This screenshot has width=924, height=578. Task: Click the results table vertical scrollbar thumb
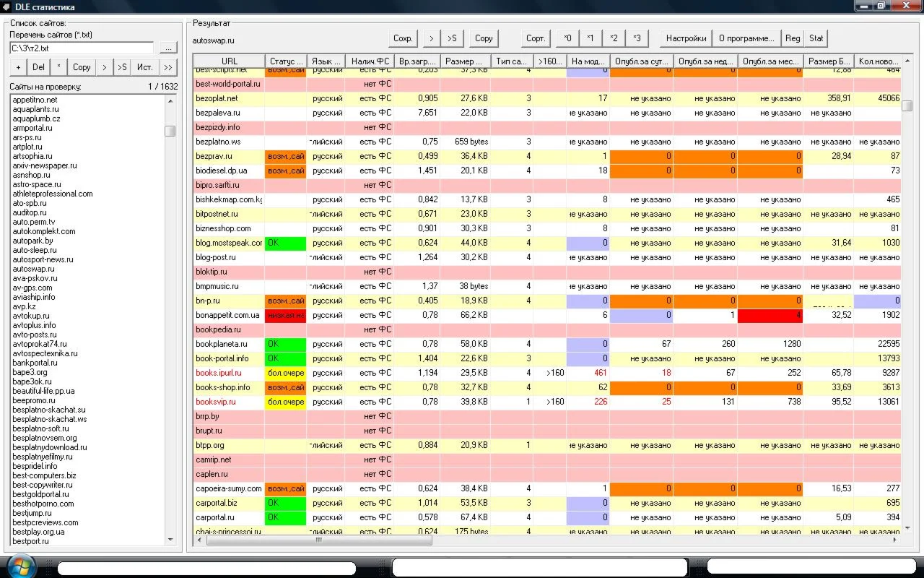pos(907,105)
